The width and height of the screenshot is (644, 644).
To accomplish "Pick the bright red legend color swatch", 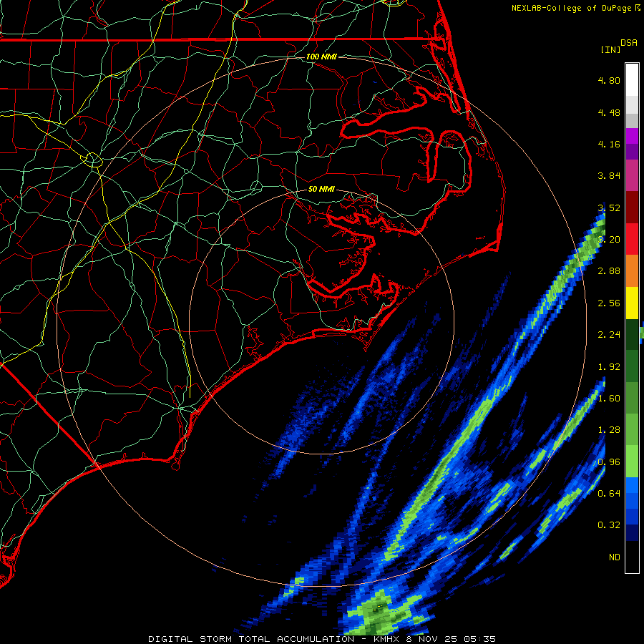I will [x=632, y=240].
